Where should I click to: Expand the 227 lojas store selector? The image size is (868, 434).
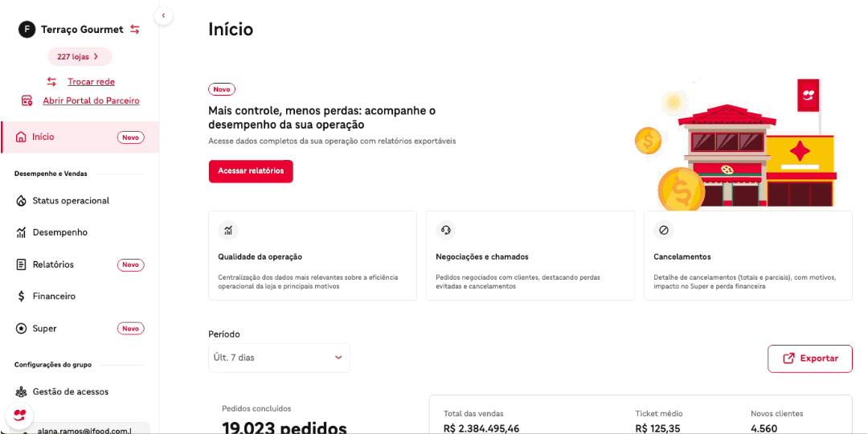(x=79, y=56)
